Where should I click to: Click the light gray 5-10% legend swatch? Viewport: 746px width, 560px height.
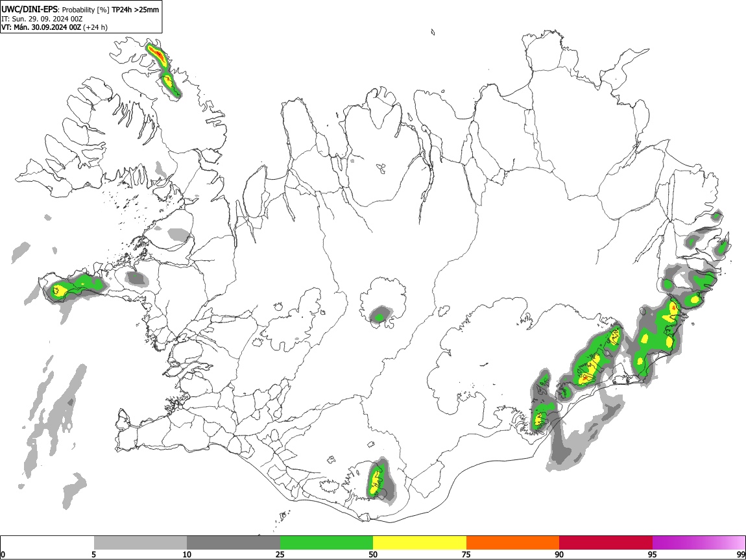pyautogui.click(x=140, y=543)
